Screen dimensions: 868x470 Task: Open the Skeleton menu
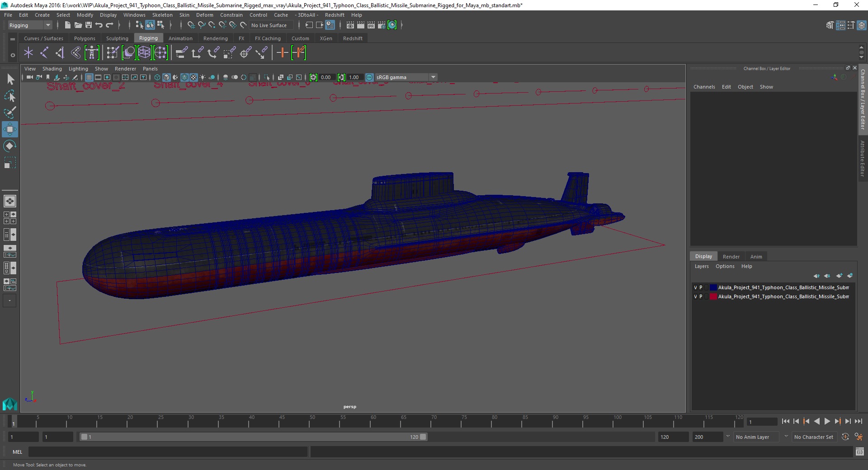click(x=162, y=15)
